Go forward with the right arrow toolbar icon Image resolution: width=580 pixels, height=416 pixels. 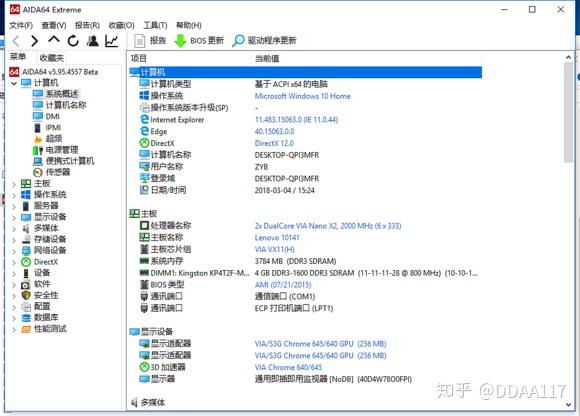[x=34, y=41]
